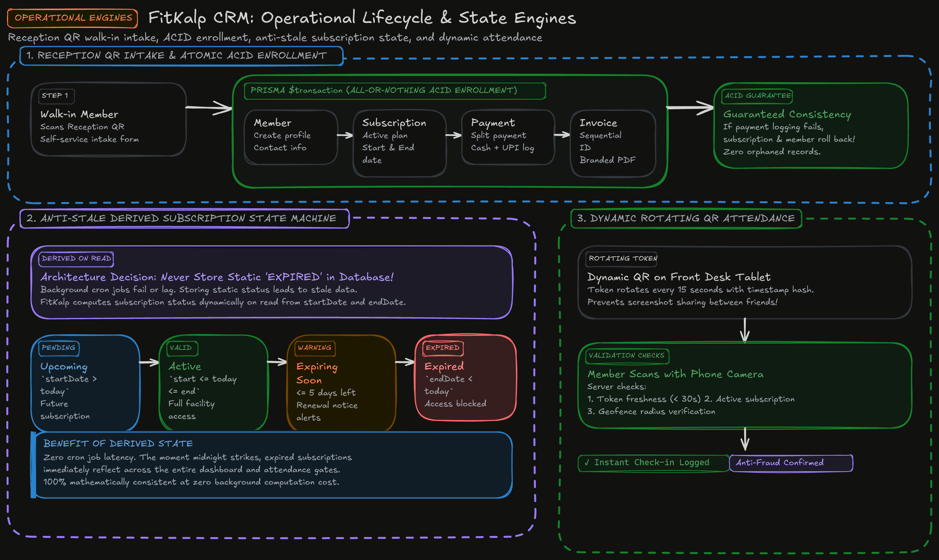
Task: Click the PRISMA $transaction header label
Action: point(395,90)
